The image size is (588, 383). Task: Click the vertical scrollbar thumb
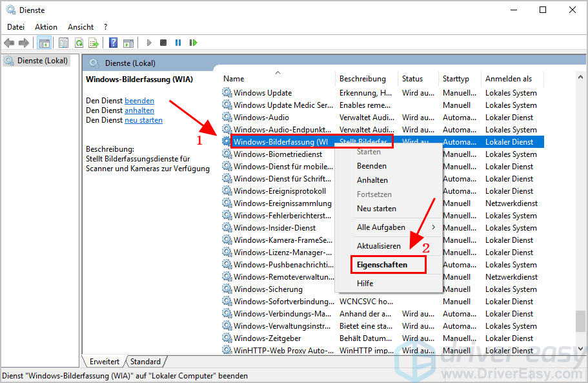pyautogui.click(x=580, y=321)
